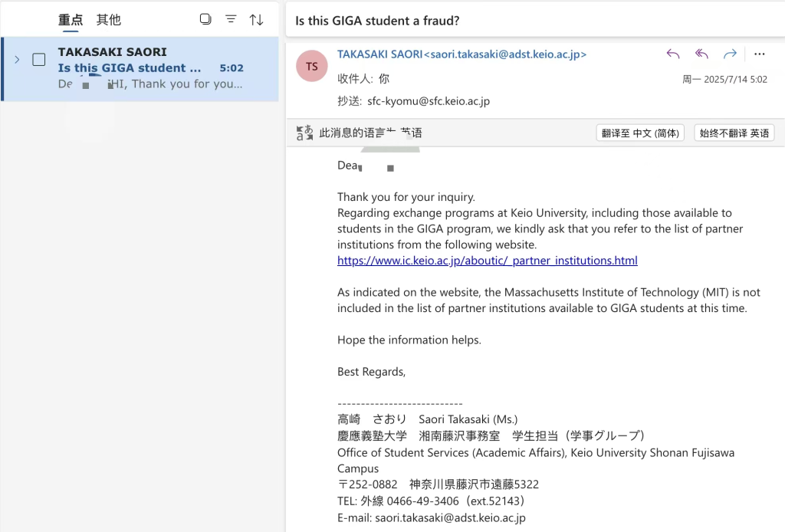Click the Reply arrow icon
785x532 pixels.
tap(673, 54)
